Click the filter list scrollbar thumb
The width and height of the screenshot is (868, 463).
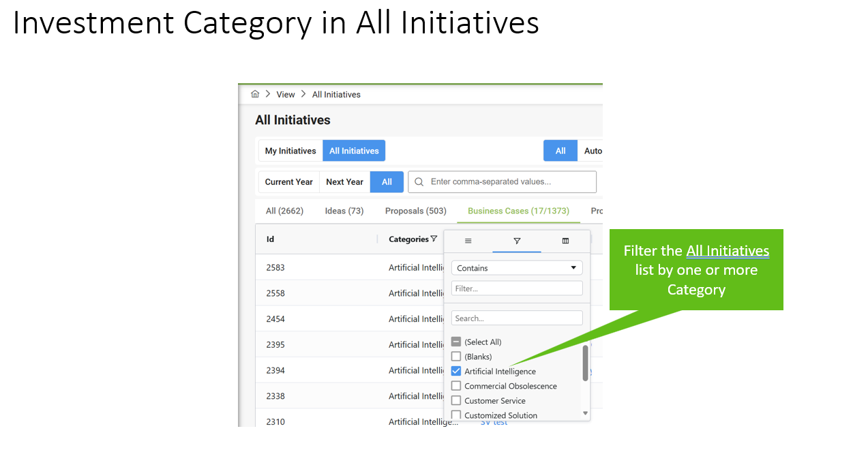[585, 363]
